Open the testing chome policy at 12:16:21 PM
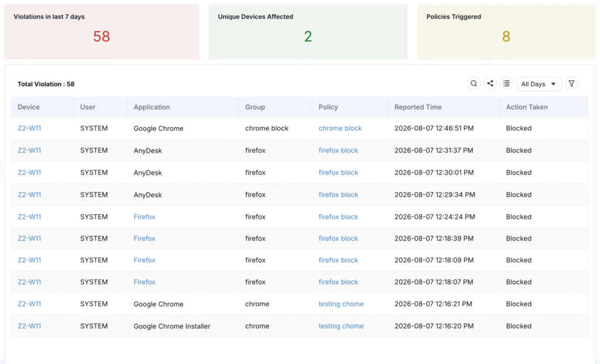This screenshot has height=364, width=600. coord(342,304)
